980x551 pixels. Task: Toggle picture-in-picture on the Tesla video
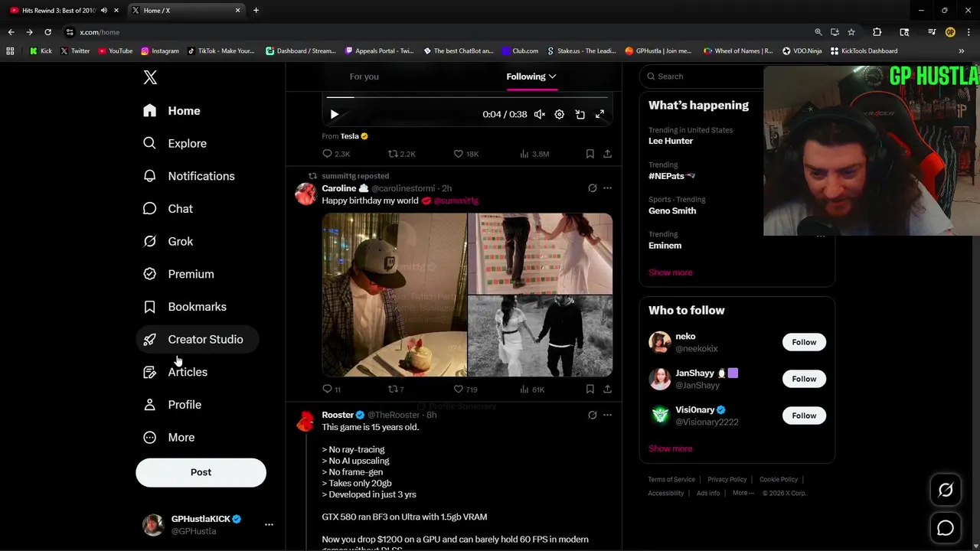coord(580,114)
